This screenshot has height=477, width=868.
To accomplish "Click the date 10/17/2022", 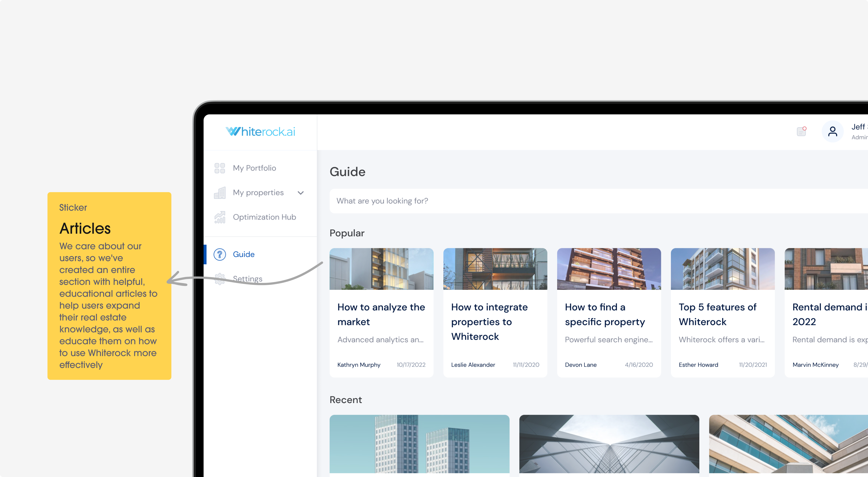I will (x=411, y=365).
